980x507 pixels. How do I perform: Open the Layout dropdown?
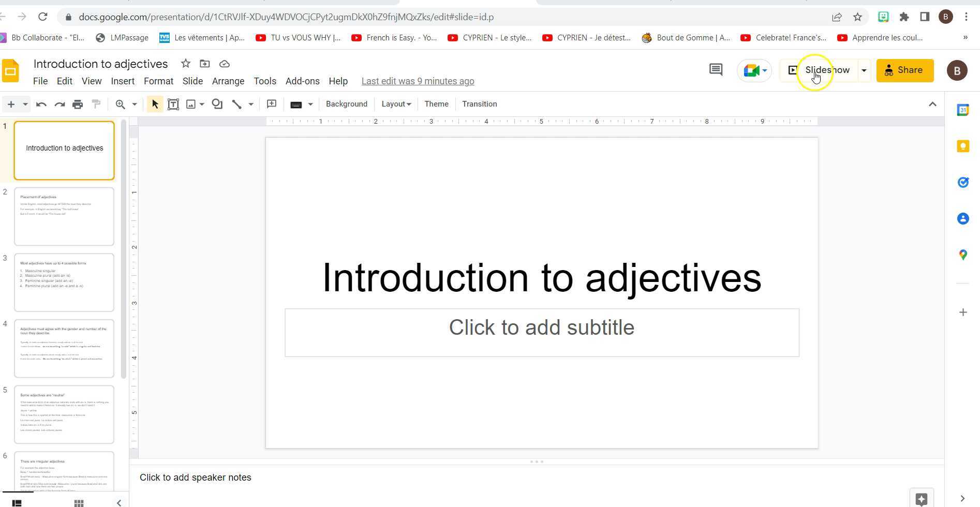(x=396, y=104)
